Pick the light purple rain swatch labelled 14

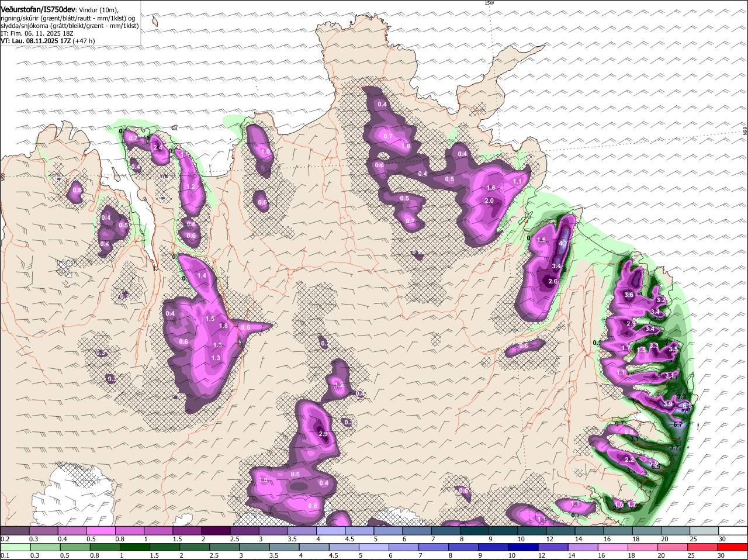pyautogui.click(x=583, y=547)
